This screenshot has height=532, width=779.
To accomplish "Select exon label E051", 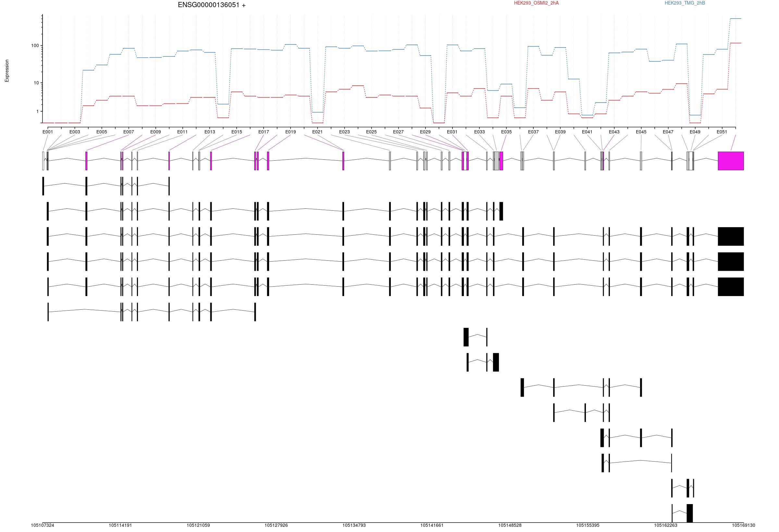I will tap(722, 132).
